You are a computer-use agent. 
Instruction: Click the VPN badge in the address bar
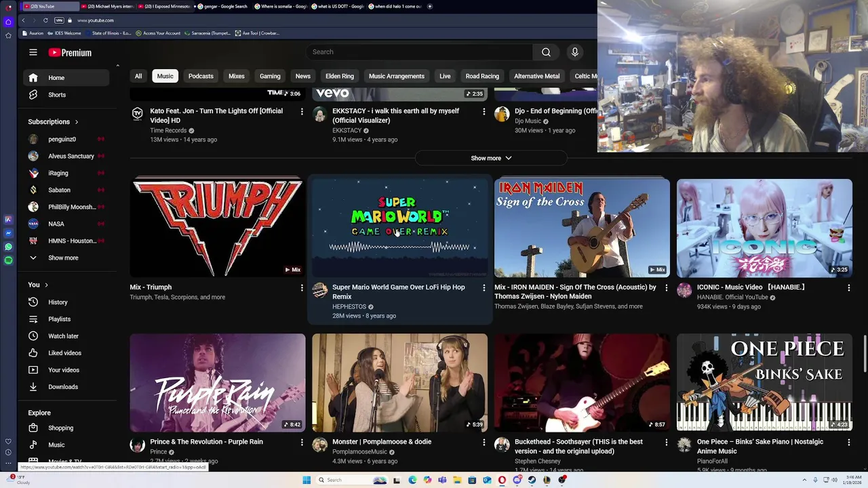pyautogui.click(x=59, y=20)
